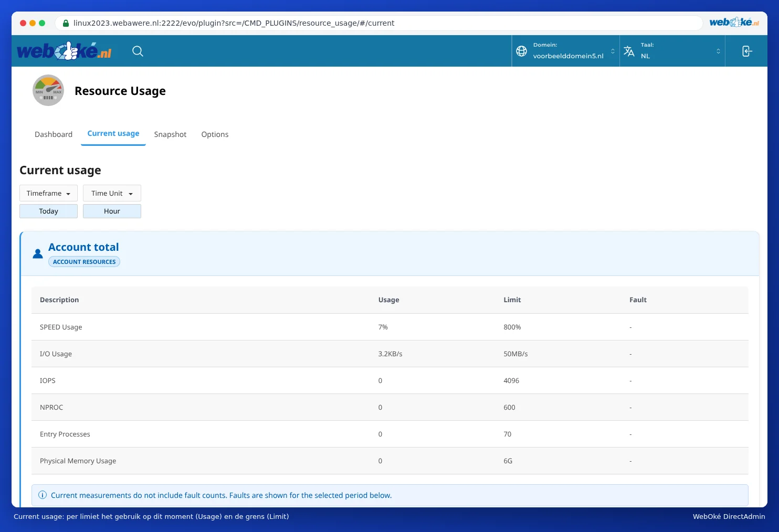Select the Physical Memory Usage row label
The width and height of the screenshot is (779, 532).
(x=78, y=461)
